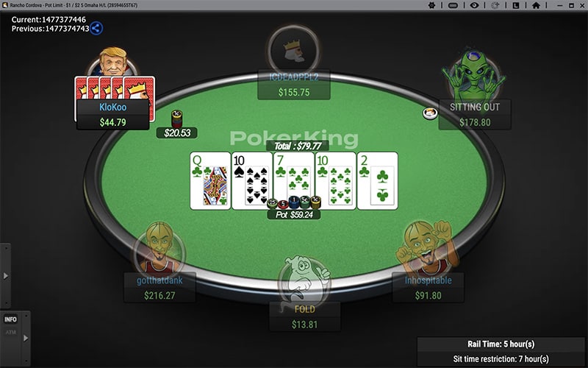Open Inhospitable player avatar
This screenshot has height=368, width=588.
tap(428, 248)
